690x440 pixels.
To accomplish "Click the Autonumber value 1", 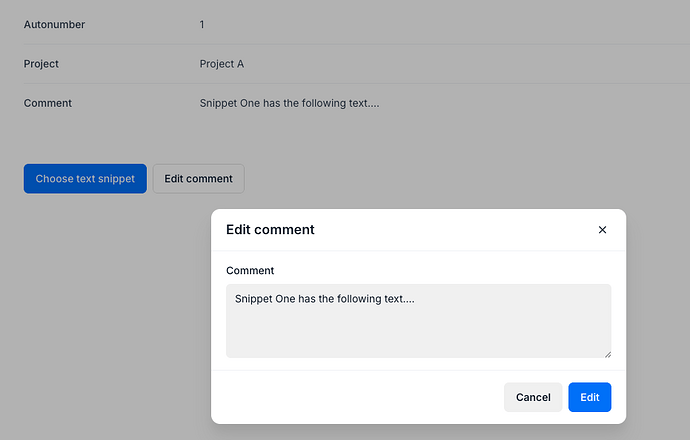I will (202, 24).
